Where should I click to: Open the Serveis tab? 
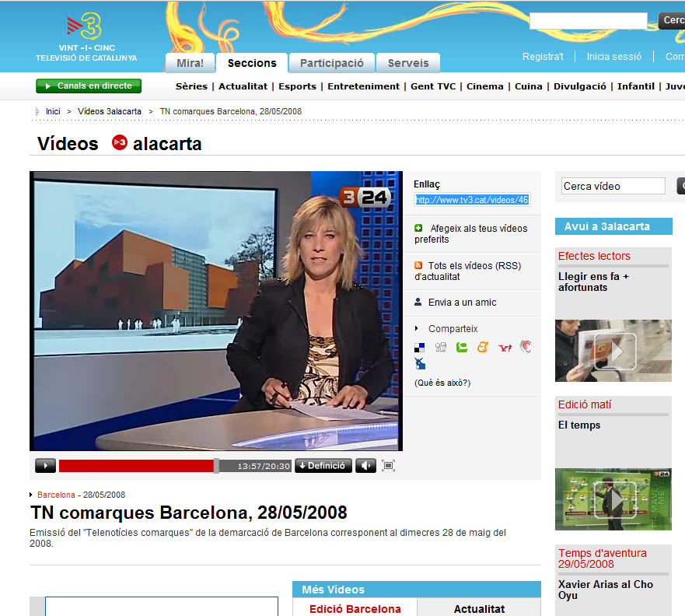pyautogui.click(x=408, y=63)
